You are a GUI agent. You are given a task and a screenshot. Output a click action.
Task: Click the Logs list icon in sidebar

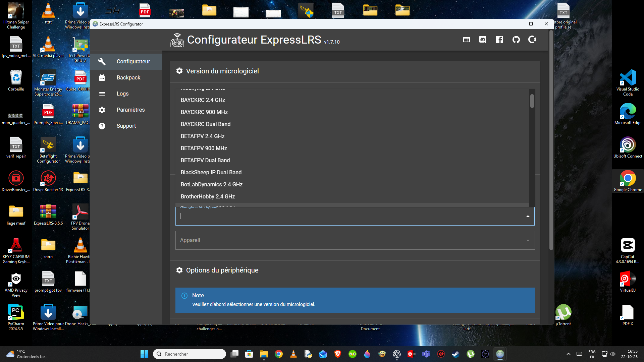coord(102,94)
